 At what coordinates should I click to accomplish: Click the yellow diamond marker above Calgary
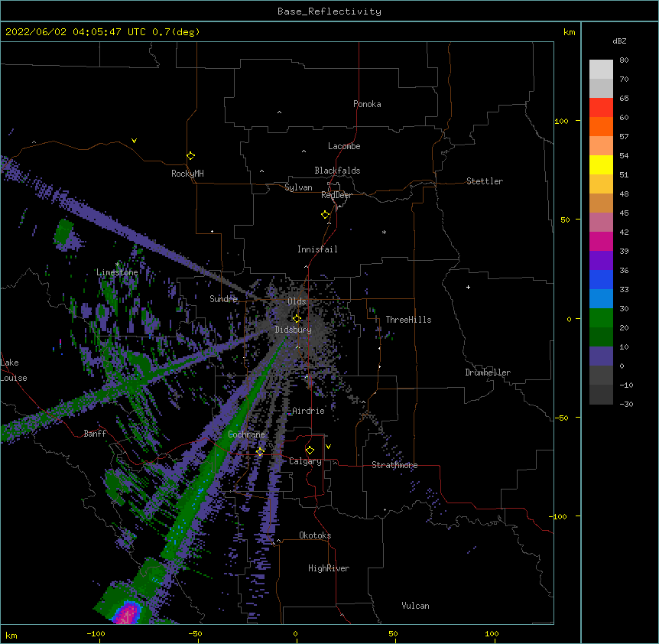[310, 450]
